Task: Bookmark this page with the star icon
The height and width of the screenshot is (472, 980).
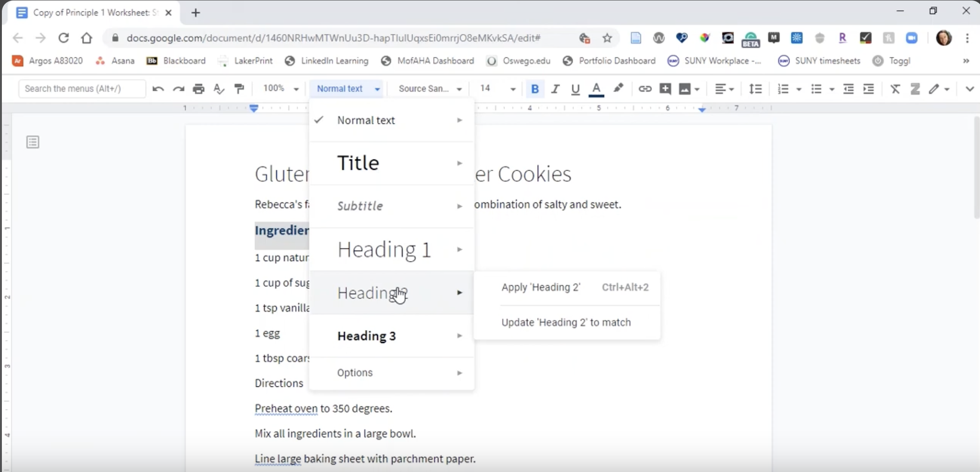Action: pos(607,38)
